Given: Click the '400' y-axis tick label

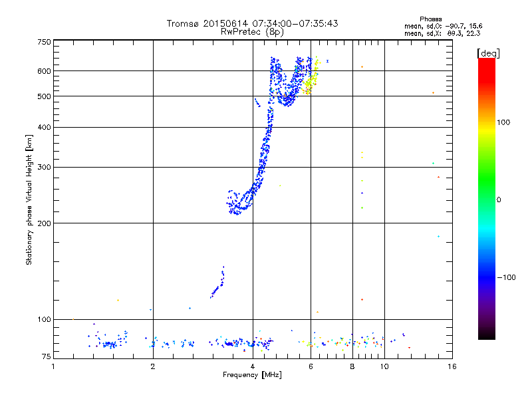Looking at the screenshot, I should 44,127.
